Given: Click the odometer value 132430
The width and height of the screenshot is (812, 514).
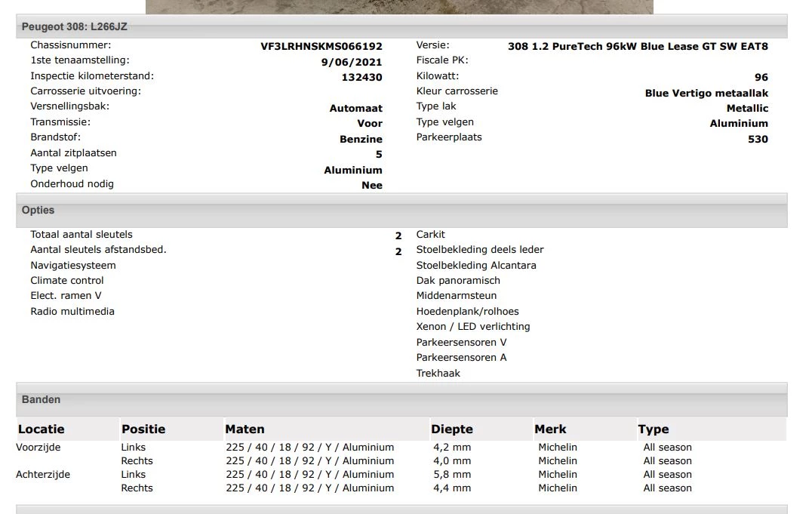Looking at the screenshot, I should coord(361,77).
